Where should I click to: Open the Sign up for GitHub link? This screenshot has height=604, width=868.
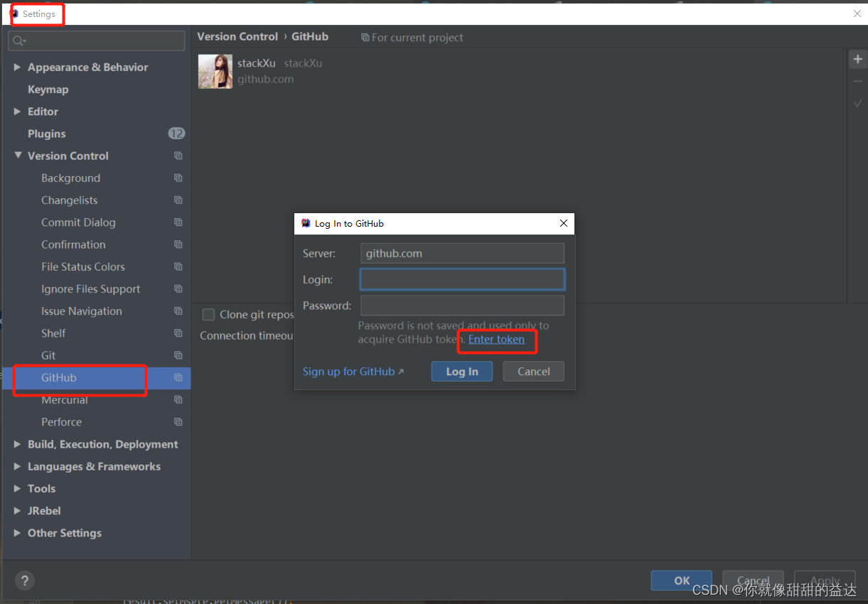click(353, 372)
